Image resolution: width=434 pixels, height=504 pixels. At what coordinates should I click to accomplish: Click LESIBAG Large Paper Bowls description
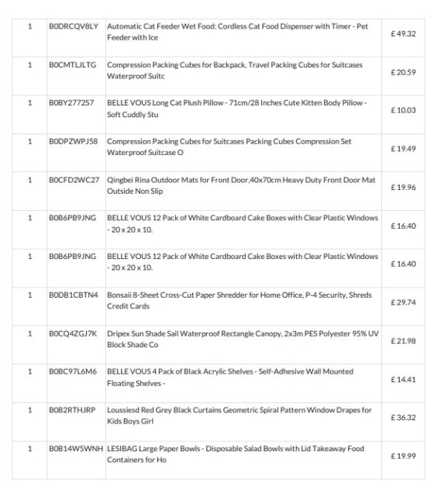click(236, 454)
